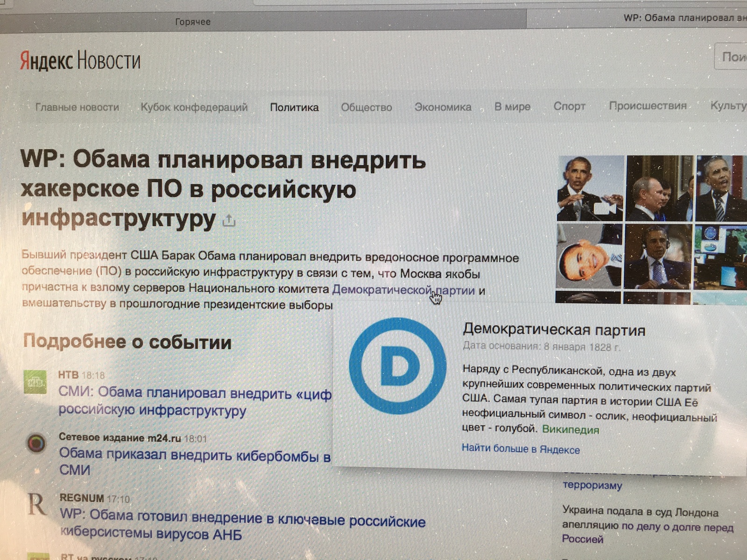Open the Главные новости section
This screenshot has height=560, width=747.
click(77, 107)
